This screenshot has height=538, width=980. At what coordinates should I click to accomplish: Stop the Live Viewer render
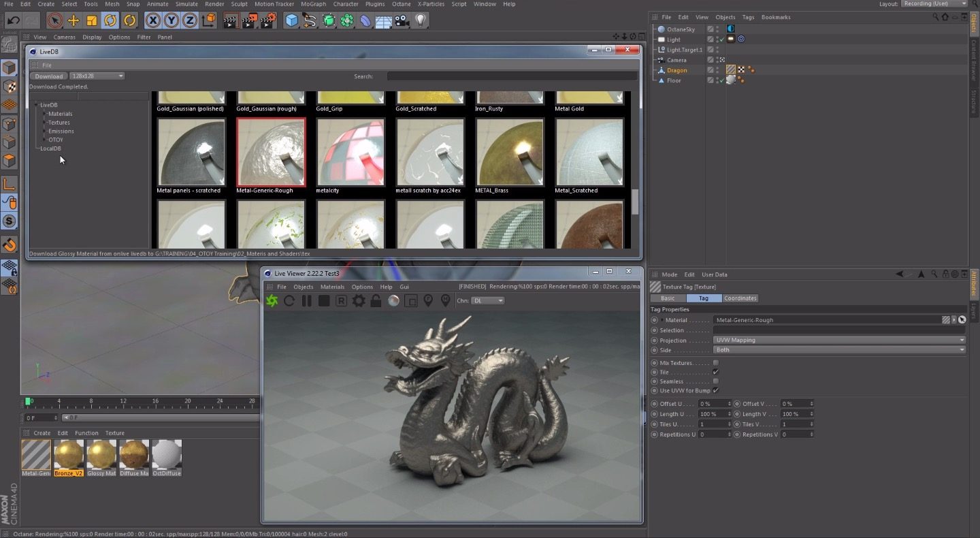[324, 300]
